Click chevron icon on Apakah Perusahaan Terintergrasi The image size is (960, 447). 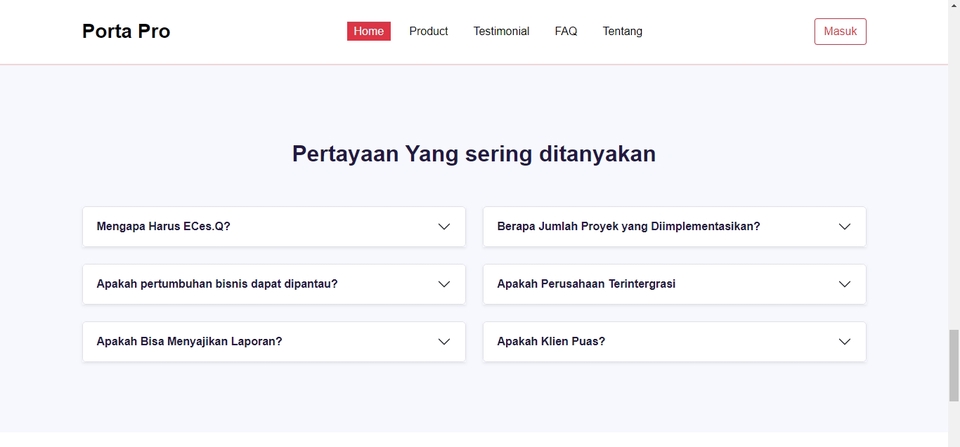(844, 284)
